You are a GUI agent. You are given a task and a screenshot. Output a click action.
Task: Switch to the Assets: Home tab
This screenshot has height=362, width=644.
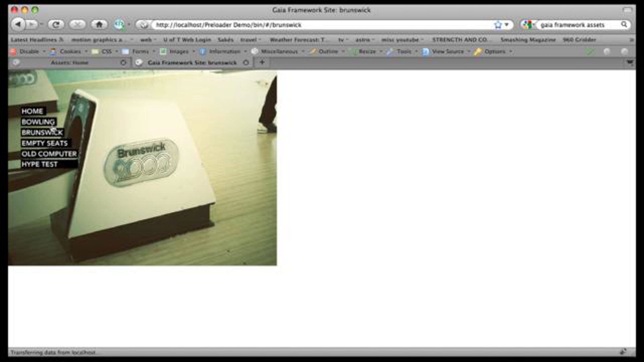tap(69, 62)
